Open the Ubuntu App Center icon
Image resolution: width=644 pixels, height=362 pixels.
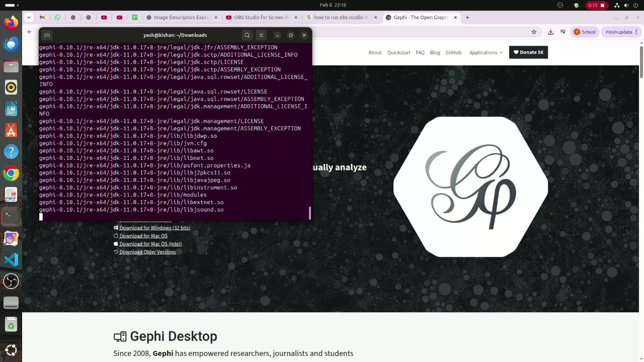pyautogui.click(x=11, y=131)
